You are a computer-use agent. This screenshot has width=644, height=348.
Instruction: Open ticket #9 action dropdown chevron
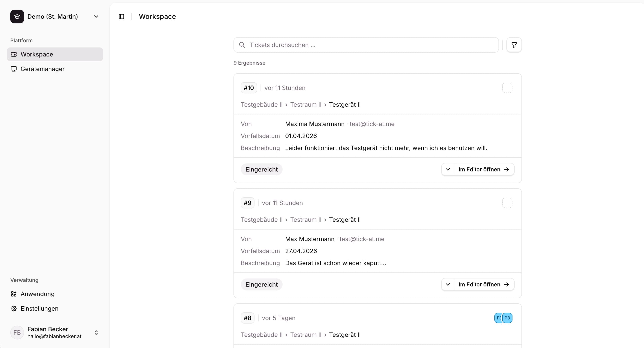(x=448, y=284)
